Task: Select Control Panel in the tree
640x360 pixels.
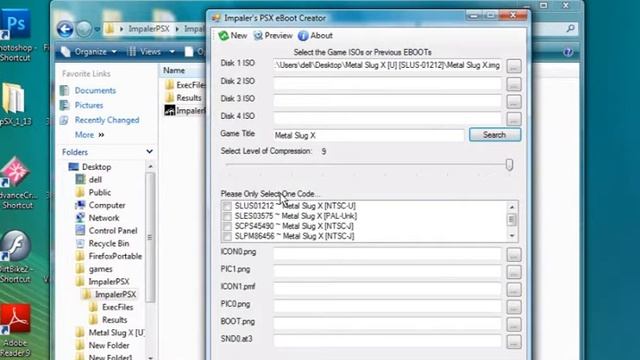Action: point(113,231)
